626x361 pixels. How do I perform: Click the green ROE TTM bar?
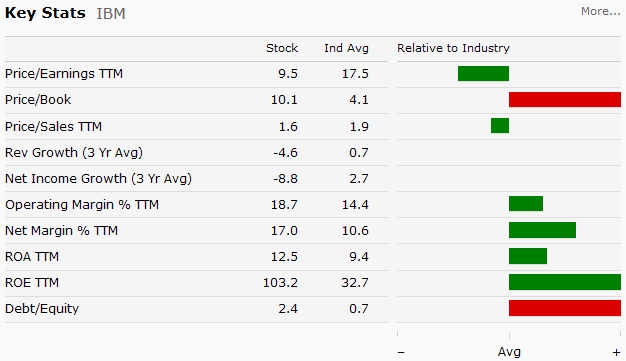click(565, 282)
